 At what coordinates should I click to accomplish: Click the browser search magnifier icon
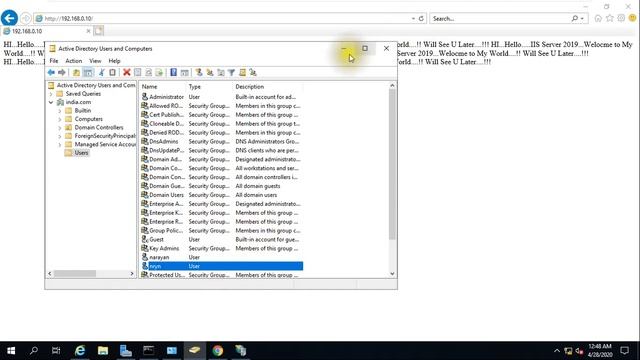pos(575,18)
